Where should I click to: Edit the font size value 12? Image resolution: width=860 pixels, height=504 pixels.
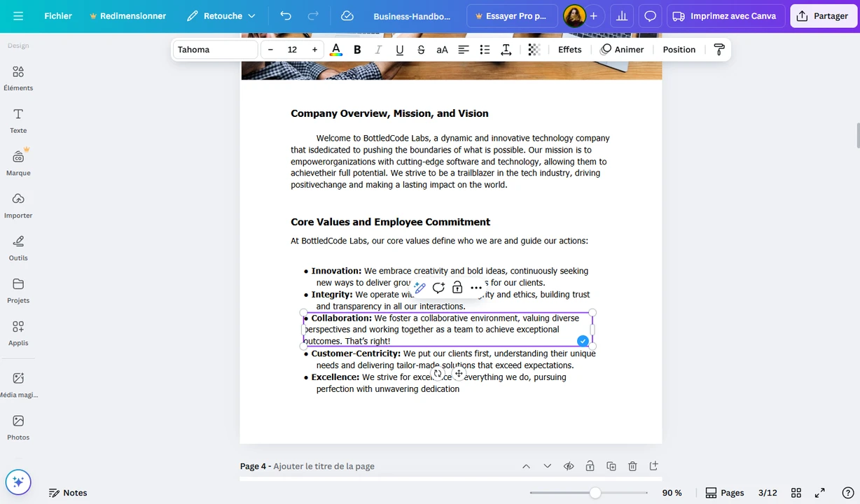292,50
